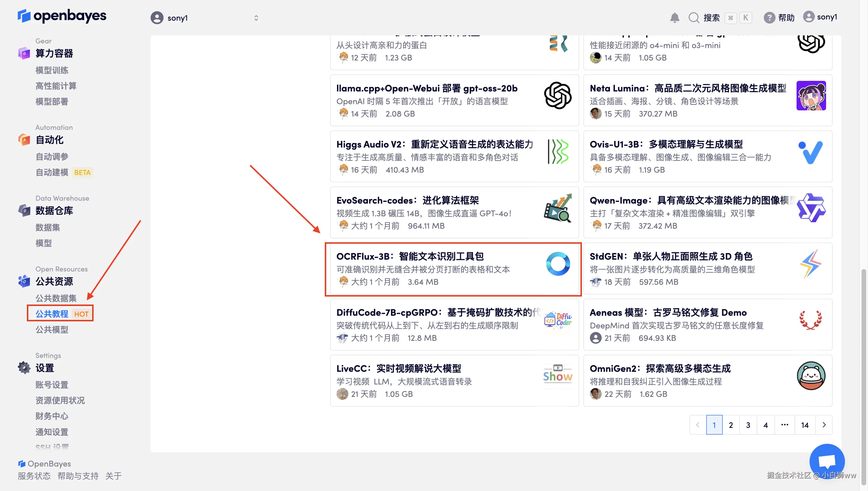Click the openbayes logo
868x491 pixels.
pyautogui.click(x=62, y=16)
